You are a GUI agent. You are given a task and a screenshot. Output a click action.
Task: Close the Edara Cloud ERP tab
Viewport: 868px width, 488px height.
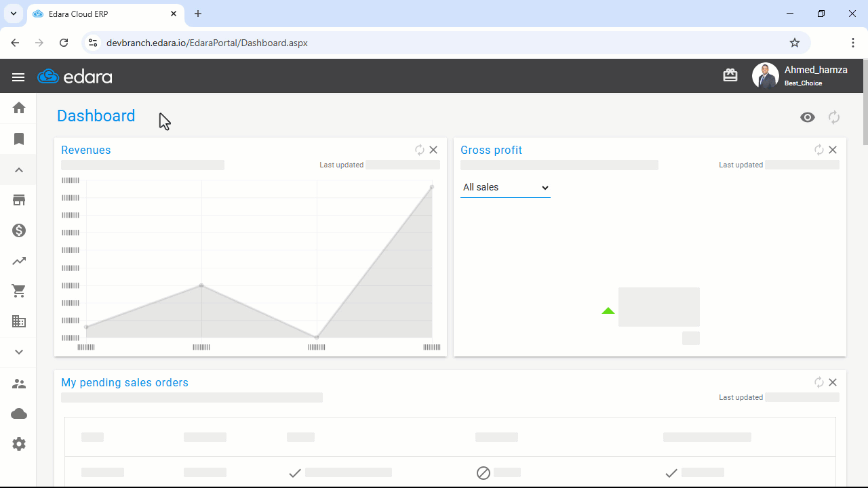pos(174,14)
